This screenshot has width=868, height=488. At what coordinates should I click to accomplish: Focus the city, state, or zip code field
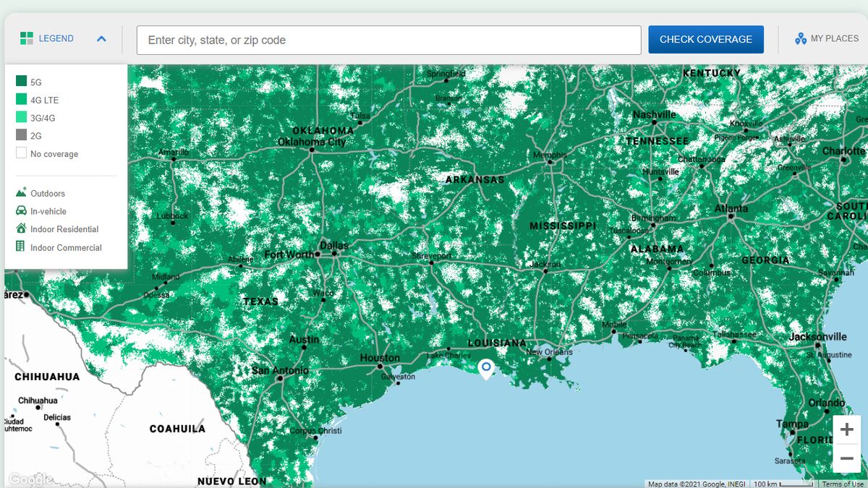coord(388,40)
